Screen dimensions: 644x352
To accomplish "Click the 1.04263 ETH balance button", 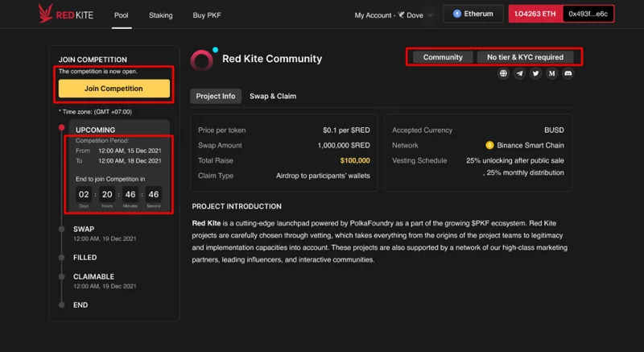I will [535, 14].
